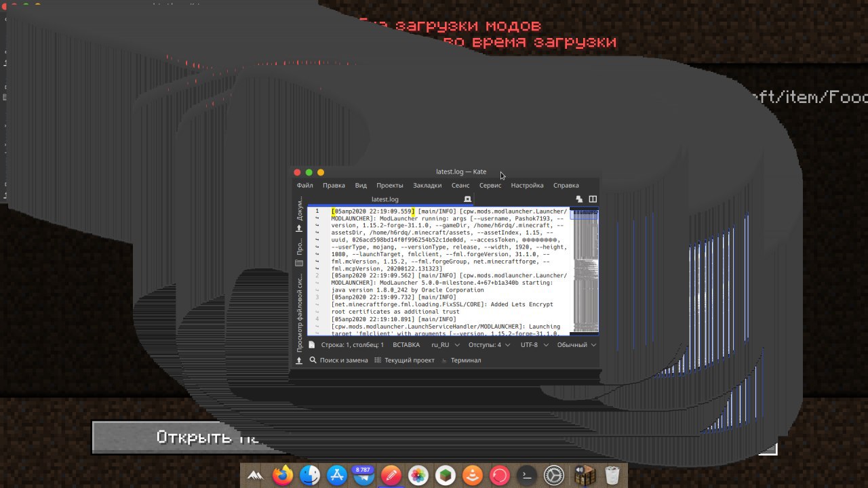Click the minimap scrollbar in Kate editor
This screenshot has height=488, width=868.
pyautogui.click(x=585, y=270)
